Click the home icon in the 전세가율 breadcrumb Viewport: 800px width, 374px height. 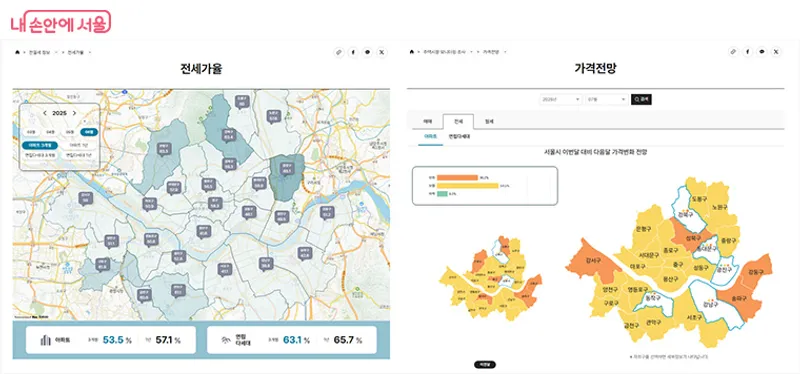[17, 52]
